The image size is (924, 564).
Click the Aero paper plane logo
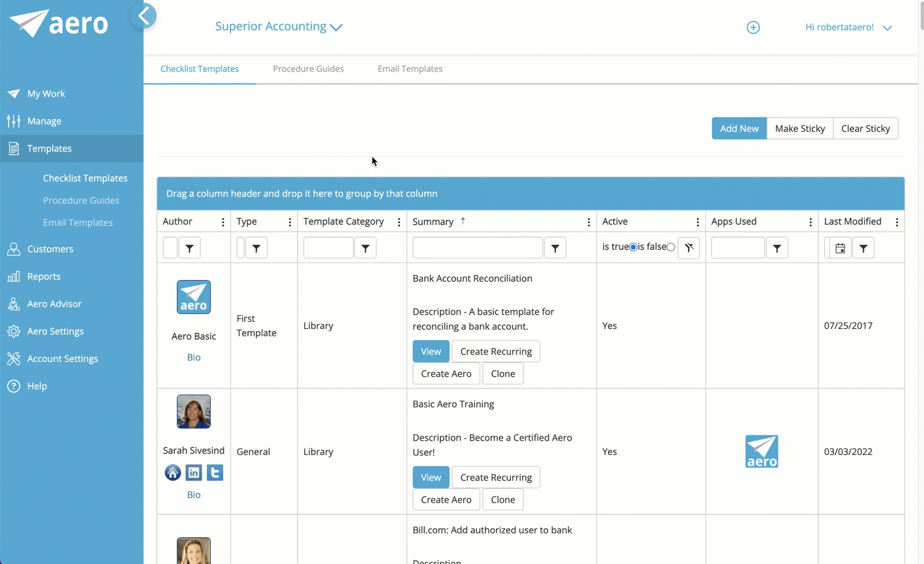click(59, 23)
